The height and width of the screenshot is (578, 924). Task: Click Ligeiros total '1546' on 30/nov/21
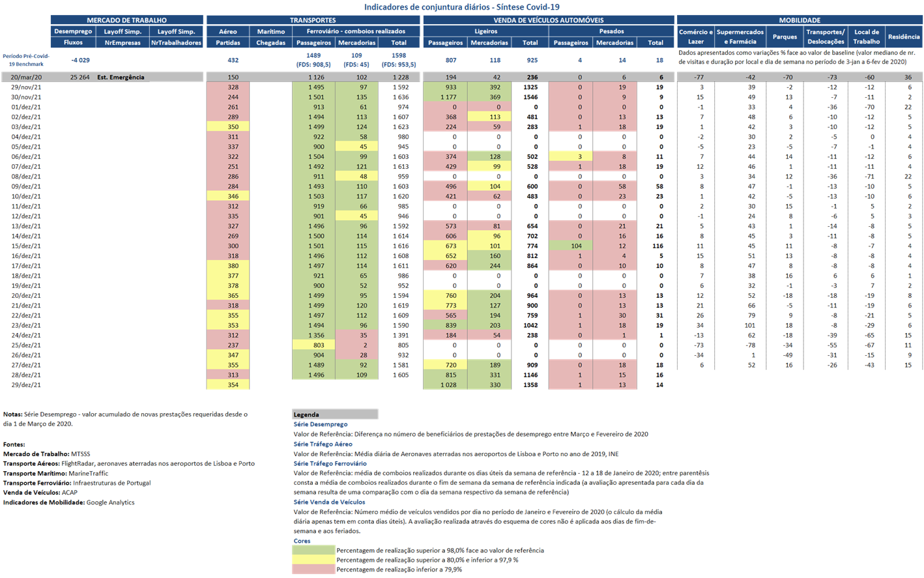pos(530,96)
